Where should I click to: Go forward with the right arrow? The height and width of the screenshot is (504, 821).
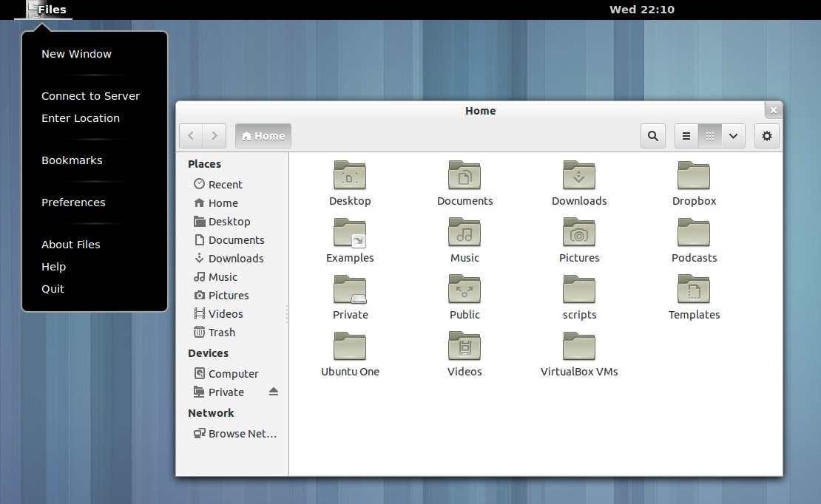pos(214,136)
